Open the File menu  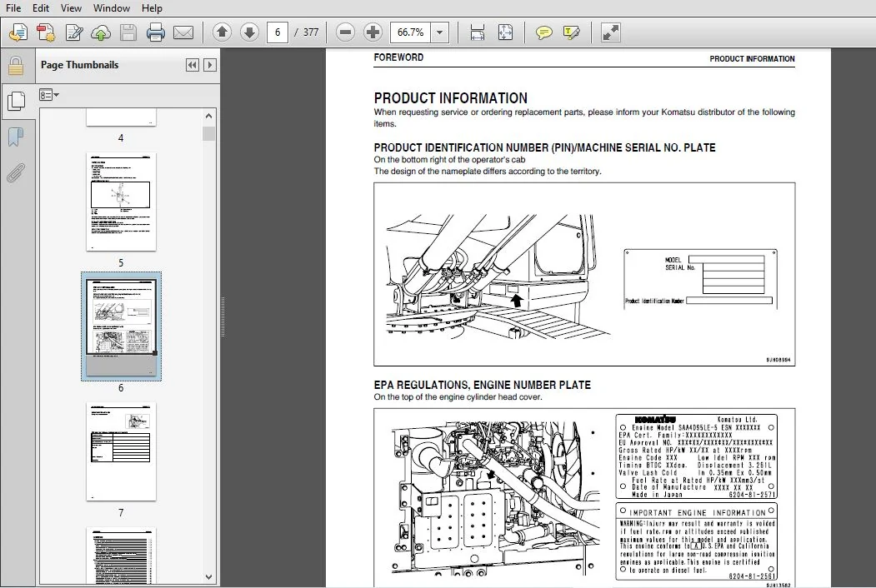click(13, 7)
